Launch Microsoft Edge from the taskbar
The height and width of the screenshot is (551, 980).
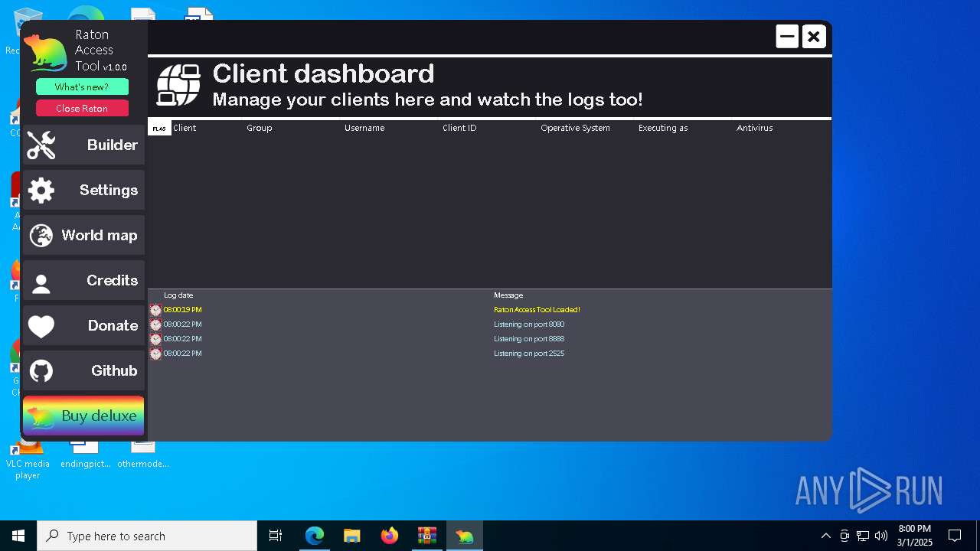315,536
